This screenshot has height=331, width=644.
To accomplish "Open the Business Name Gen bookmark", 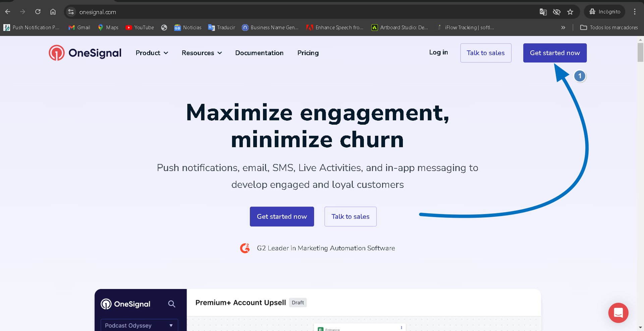I will (x=270, y=27).
